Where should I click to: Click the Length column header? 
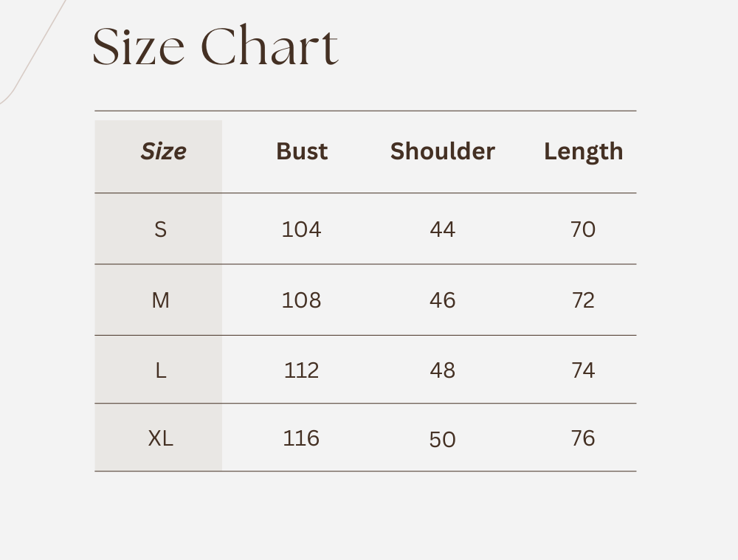(x=583, y=151)
